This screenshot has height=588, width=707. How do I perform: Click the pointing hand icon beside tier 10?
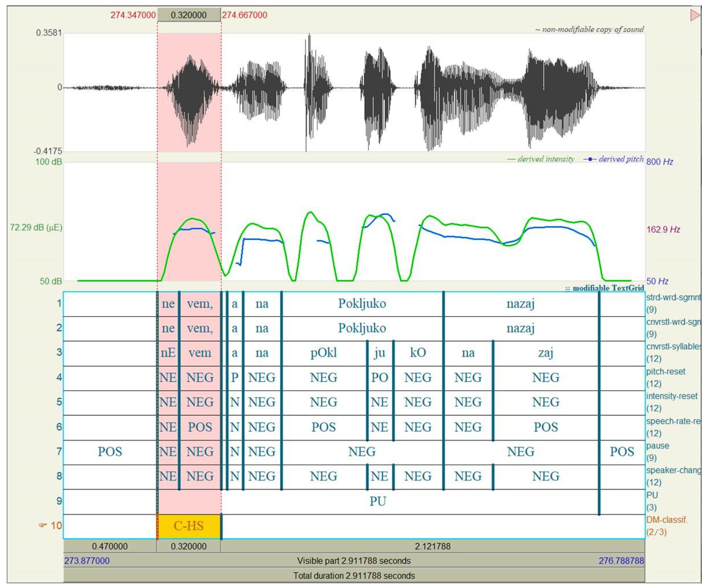[43, 525]
